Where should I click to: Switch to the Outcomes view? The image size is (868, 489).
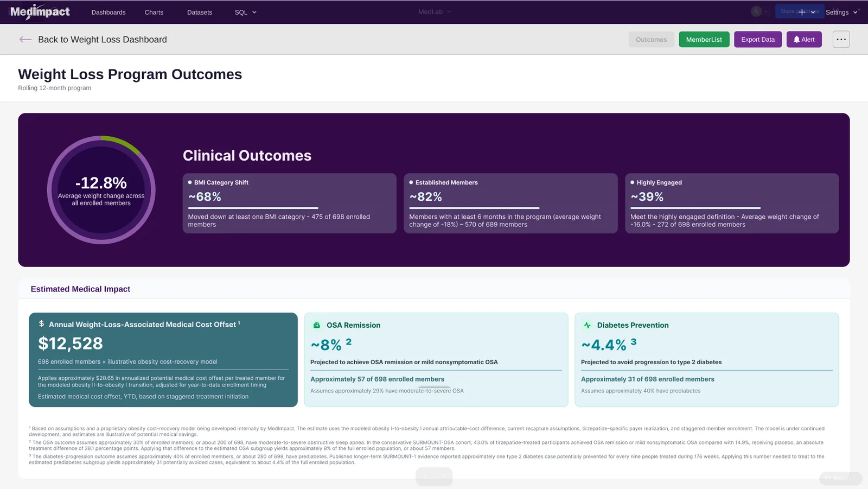652,39
